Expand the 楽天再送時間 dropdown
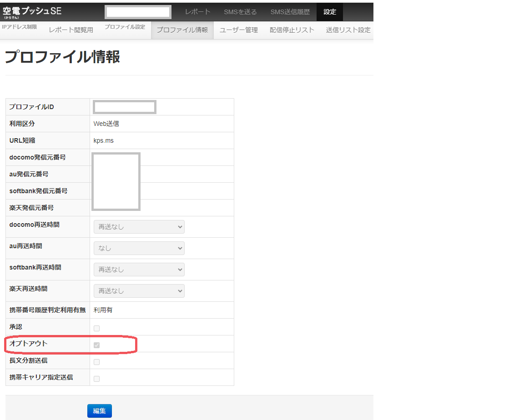This screenshot has width=524, height=420. click(x=139, y=291)
